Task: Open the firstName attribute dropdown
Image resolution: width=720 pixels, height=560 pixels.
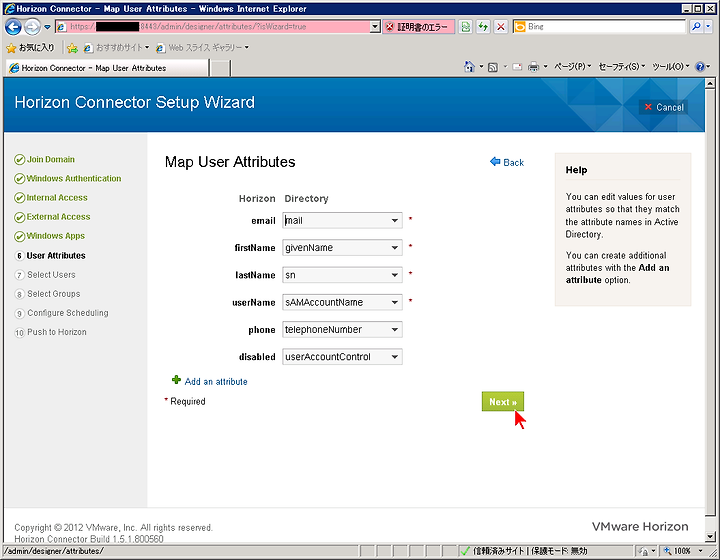Action: click(342, 248)
